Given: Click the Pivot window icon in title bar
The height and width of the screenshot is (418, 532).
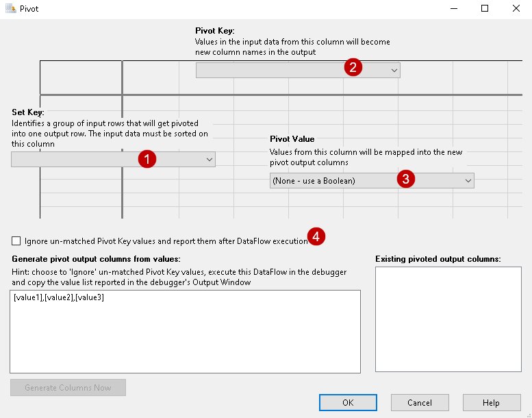Looking at the screenshot, I should 9,9.
